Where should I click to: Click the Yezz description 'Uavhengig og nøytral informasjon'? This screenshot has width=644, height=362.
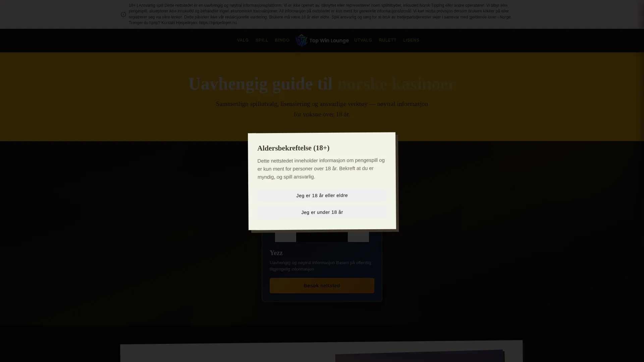tap(320, 266)
